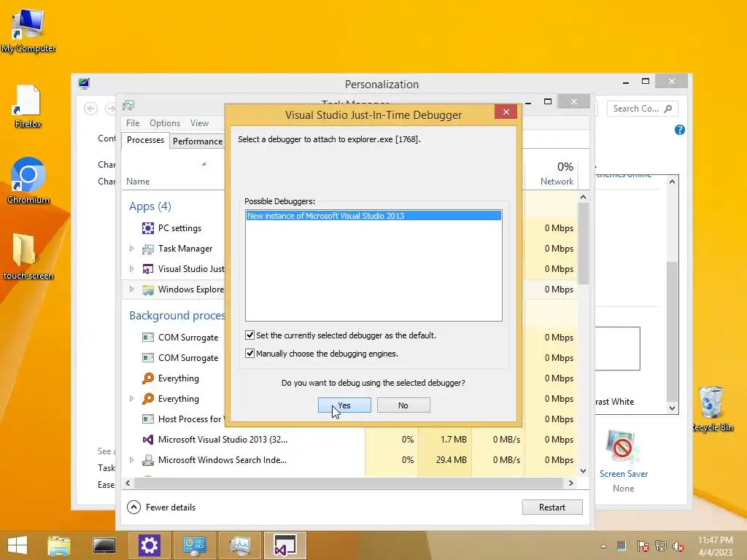Switch to the Processes tab
This screenshot has height=560, width=747.
pyautogui.click(x=145, y=140)
